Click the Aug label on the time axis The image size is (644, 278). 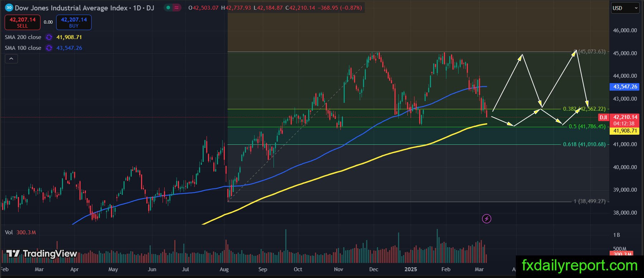coord(224,269)
